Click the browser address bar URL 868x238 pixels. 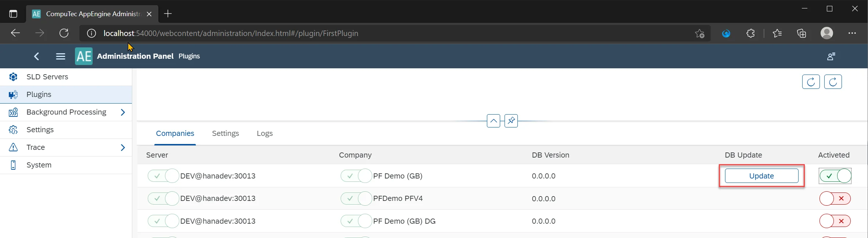point(231,33)
